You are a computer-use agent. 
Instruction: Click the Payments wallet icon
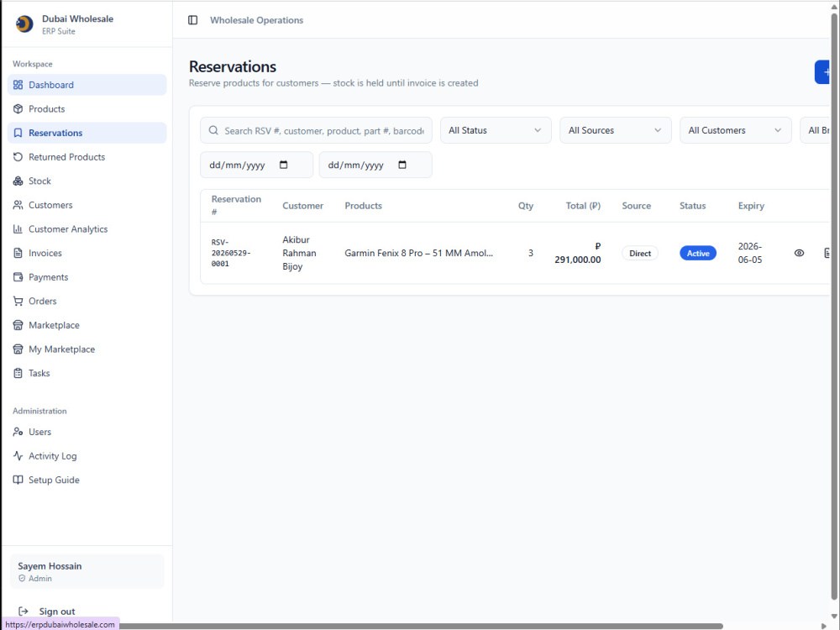click(18, 277)
